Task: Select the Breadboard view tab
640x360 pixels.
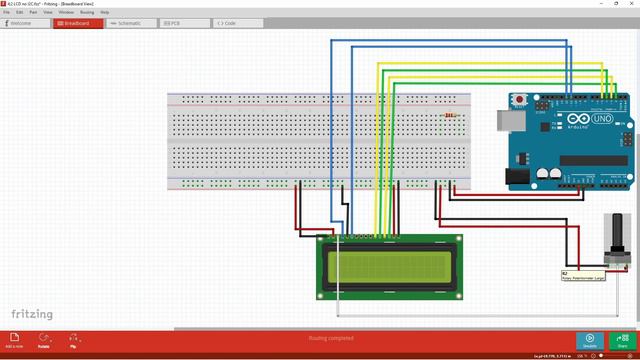Action: click(78, 23)
